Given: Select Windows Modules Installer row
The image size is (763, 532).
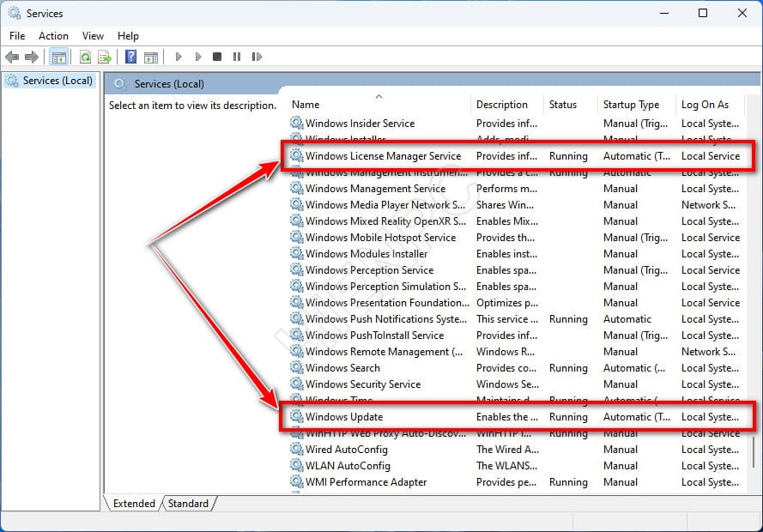Looking at the screenshot, I should [516, 254].
